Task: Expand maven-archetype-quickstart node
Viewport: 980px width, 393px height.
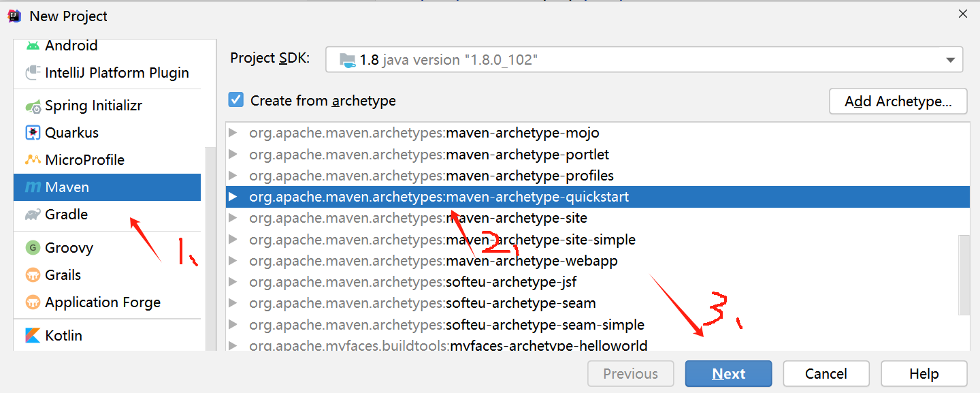Action: [233, 197]
